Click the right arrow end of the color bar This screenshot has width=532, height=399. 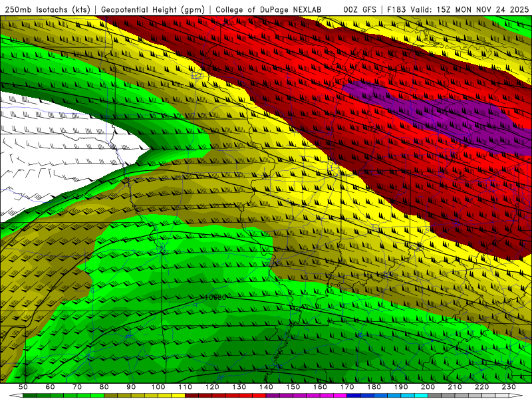[x=516, y=396]
